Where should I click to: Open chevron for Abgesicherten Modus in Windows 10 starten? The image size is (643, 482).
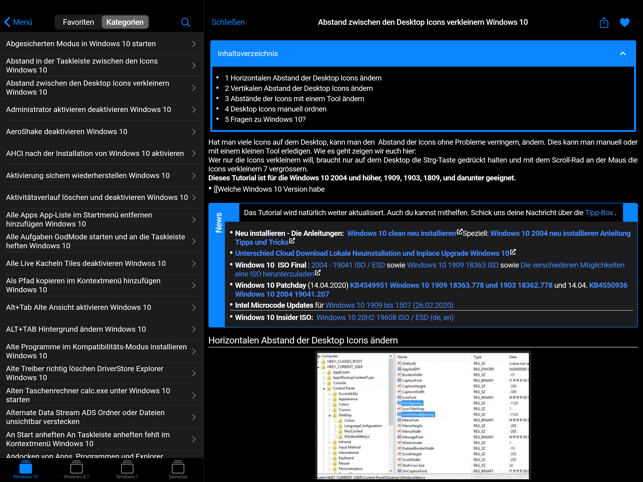pyautogui.click(x=194, y=44)
